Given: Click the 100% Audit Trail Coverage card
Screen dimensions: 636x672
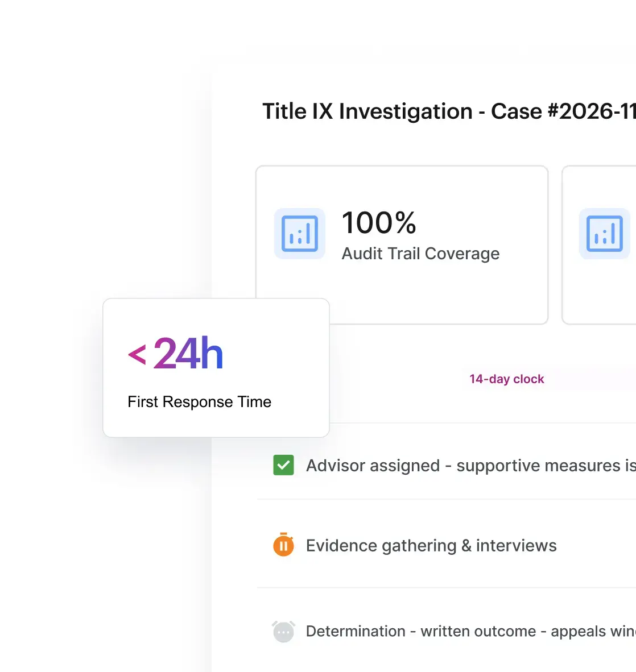Looking at the screenshot, I should pos(402,244).
